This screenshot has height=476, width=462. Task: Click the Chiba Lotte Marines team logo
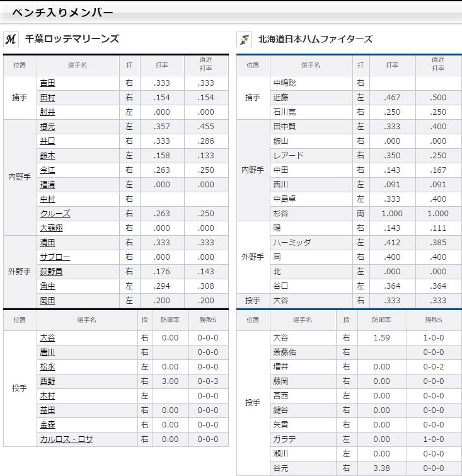(11, 40)
